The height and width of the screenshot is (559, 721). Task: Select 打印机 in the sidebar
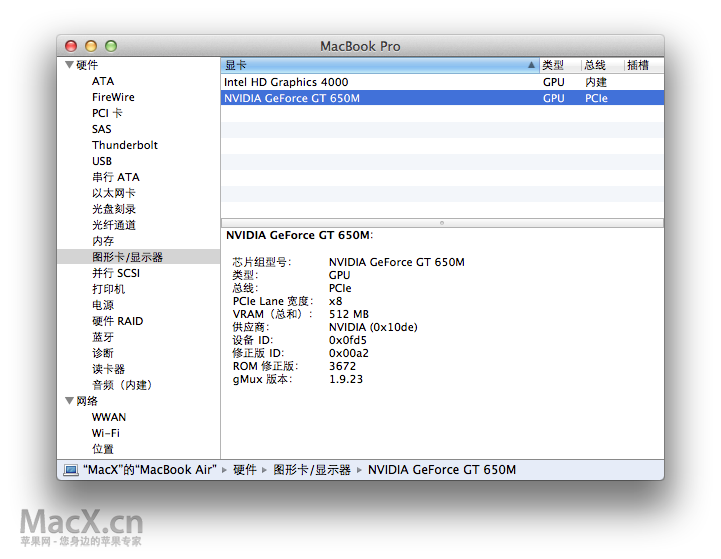pos(108,289)
